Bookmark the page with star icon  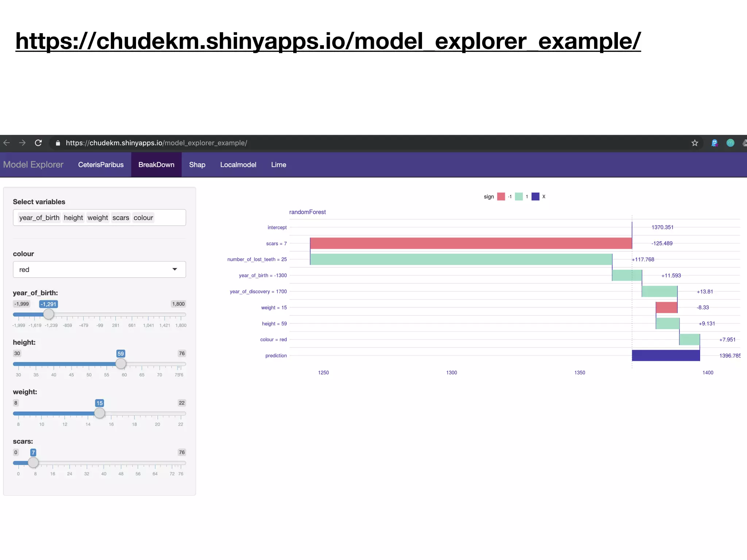click(x=694, y=143)
